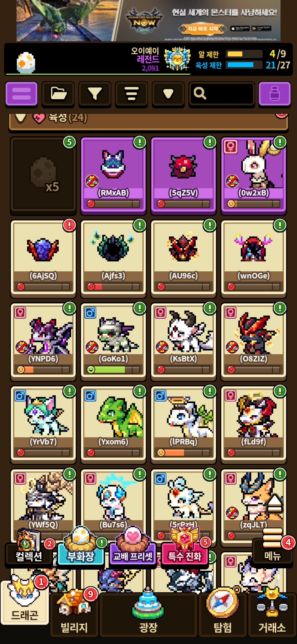Open the 컬렉션 collection book

pos(29,547)
